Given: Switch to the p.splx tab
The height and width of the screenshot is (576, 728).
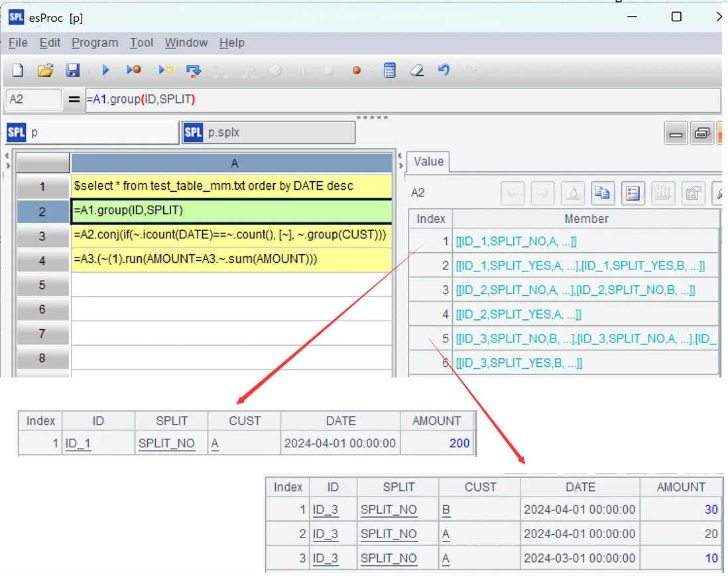Looking at the screenshot, I should [x=269, y=133].
